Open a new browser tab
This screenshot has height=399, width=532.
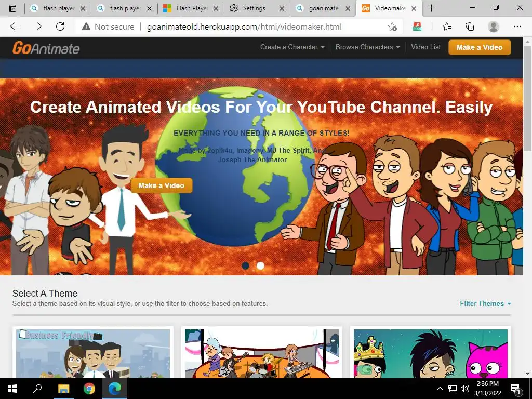[431, 8]
